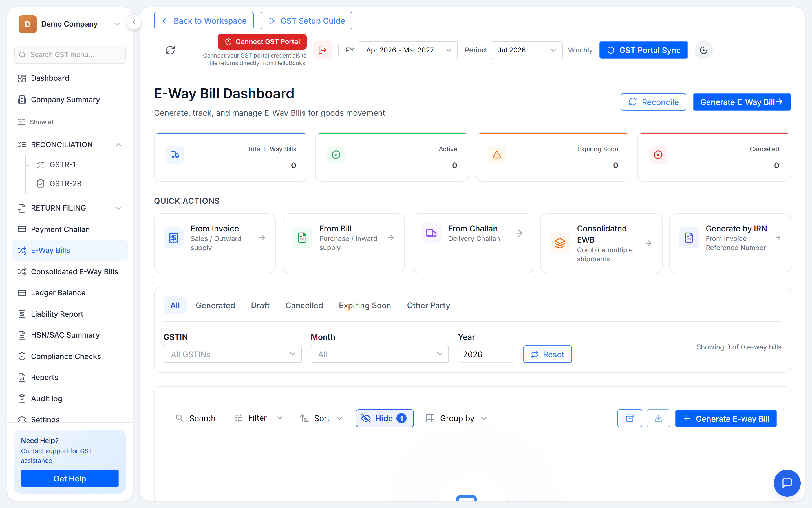
Task: Click the Year 2026 input field
Action: tap(486, 354)
